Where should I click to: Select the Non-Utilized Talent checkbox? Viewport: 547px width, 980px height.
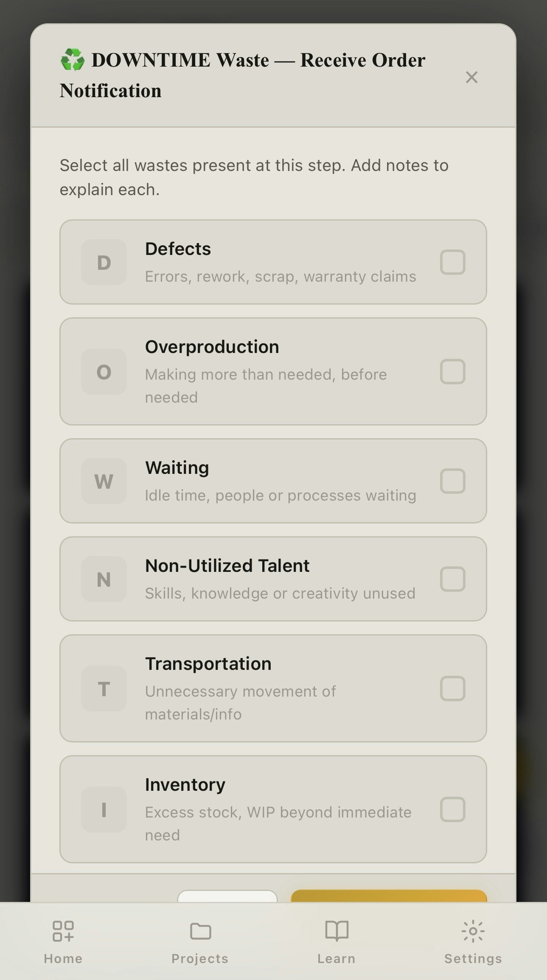point(453,579)
